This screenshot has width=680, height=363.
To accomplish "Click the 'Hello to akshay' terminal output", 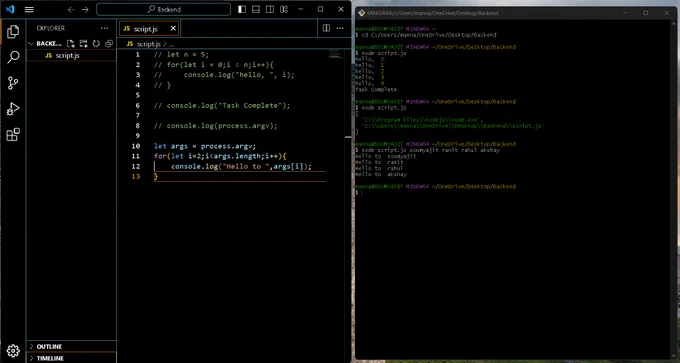I will pos(381,174).
